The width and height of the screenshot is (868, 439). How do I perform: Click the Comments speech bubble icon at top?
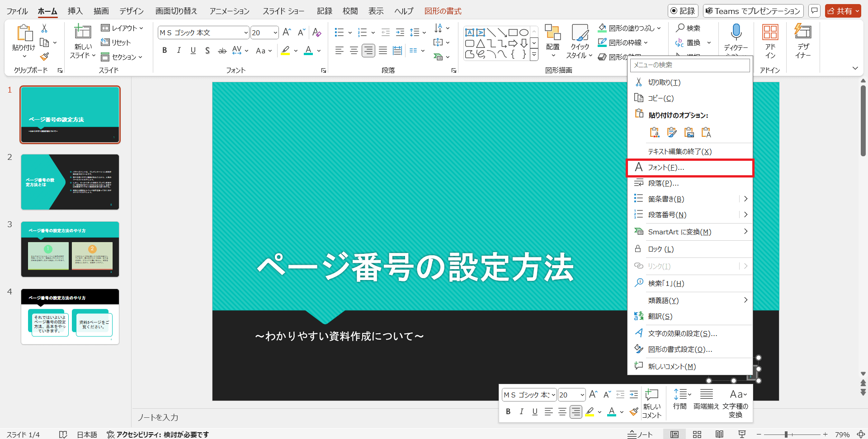tap(815, 11)
